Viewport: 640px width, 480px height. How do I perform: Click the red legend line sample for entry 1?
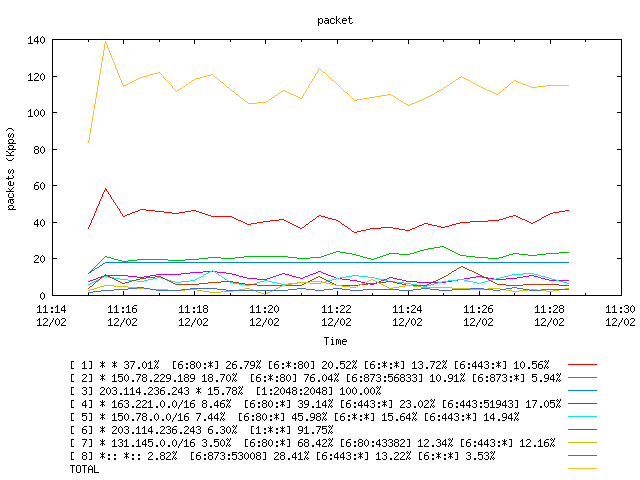click(582, 364)
